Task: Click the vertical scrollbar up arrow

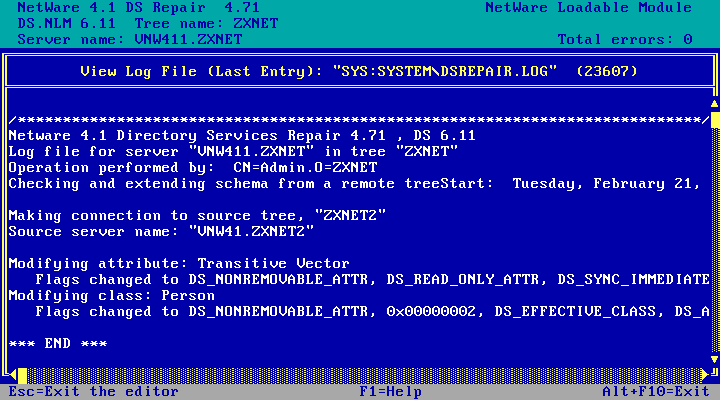Action: [714, 104]
